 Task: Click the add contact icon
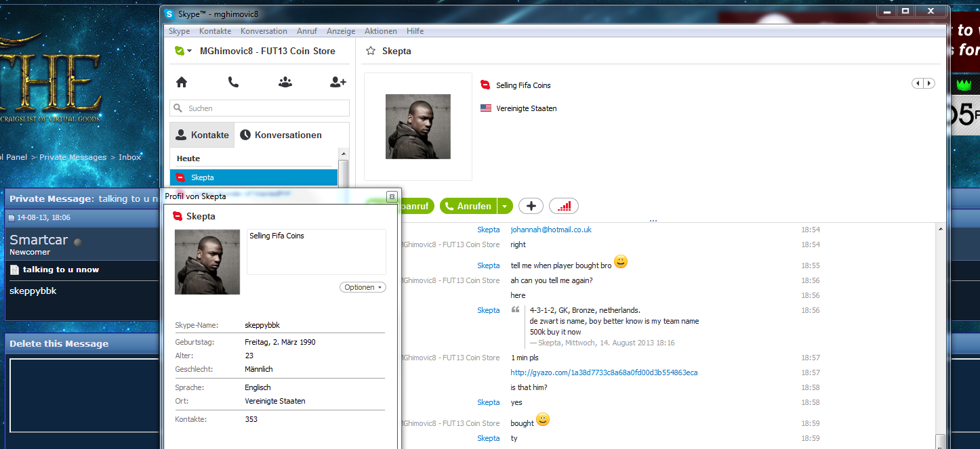[338, 82]
